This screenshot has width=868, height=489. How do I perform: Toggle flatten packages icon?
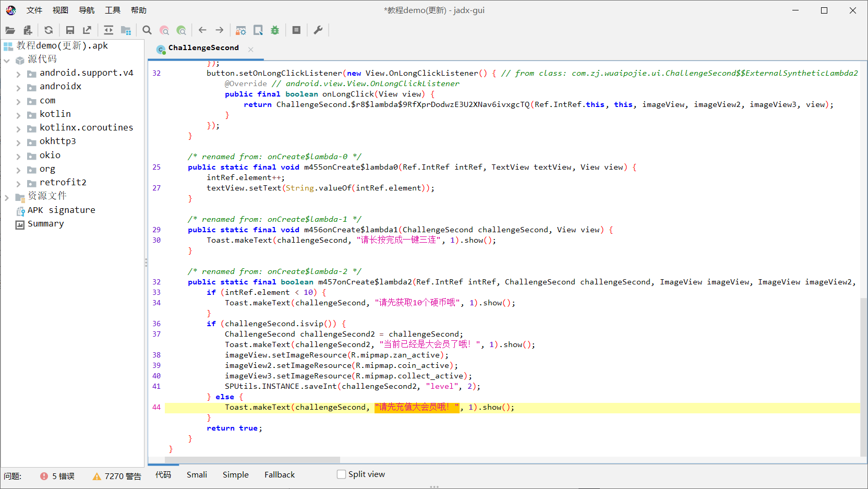pyautogui.click(x=126, y=30)
